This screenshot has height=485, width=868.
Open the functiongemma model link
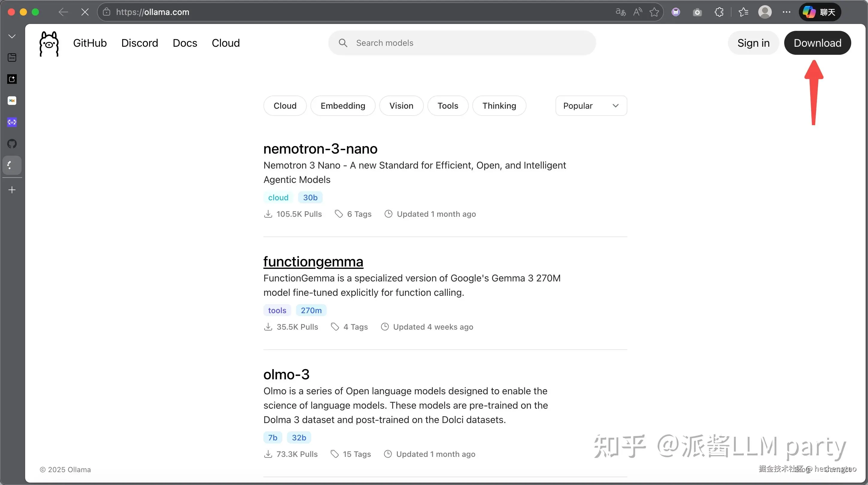pos(313,262)
